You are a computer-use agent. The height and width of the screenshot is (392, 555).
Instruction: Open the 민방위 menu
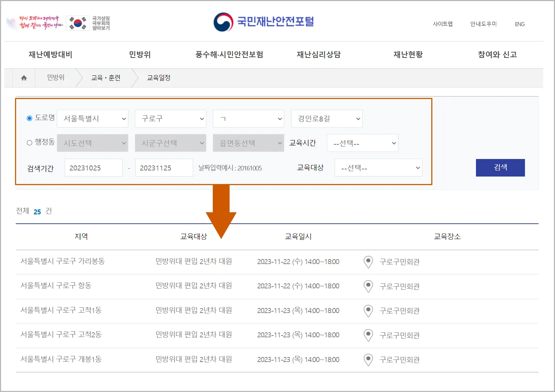pos(140,55)
